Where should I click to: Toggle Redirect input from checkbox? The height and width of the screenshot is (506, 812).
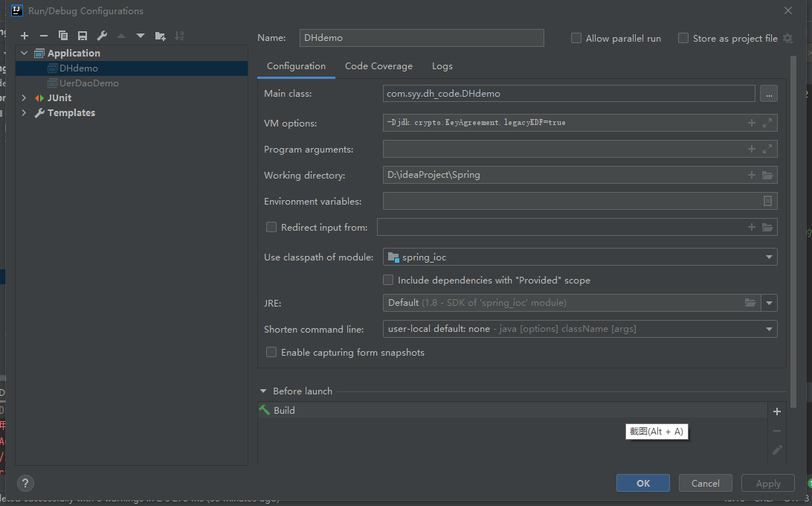271,227
